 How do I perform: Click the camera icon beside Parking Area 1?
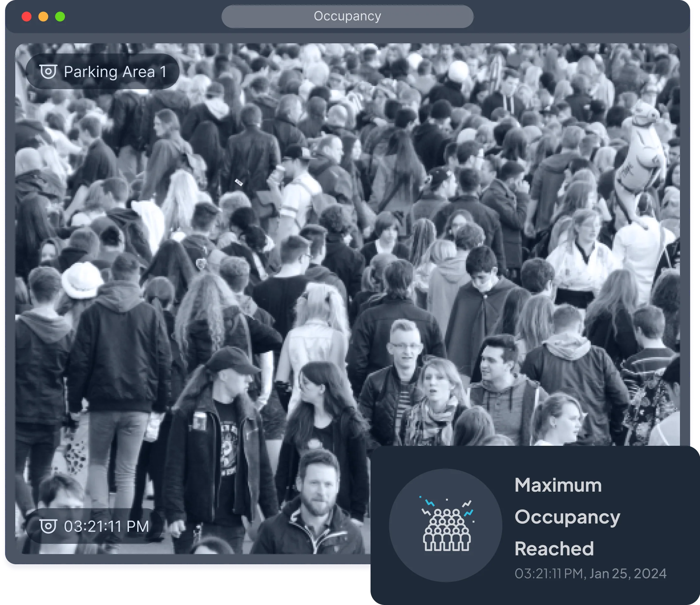(48, 72)
